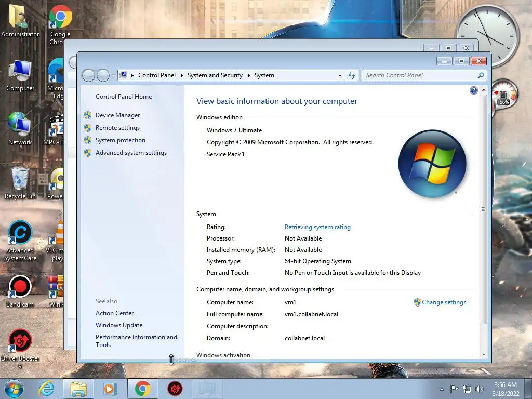Click Retrieving system rating link
The width and height of the screenshot is (532, 399).
(x=317, y=227)
